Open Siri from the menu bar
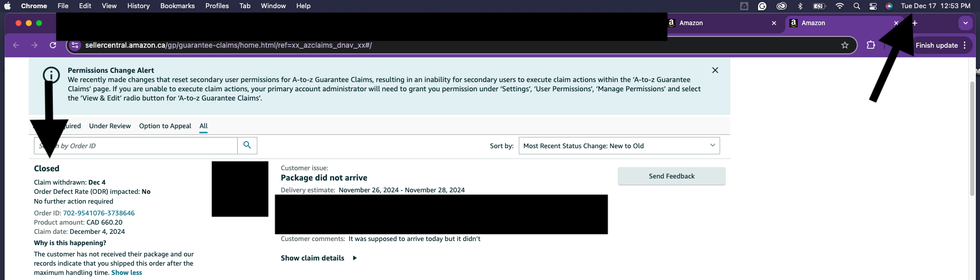Screen dimensions: 980x280 tap(889, 6)
